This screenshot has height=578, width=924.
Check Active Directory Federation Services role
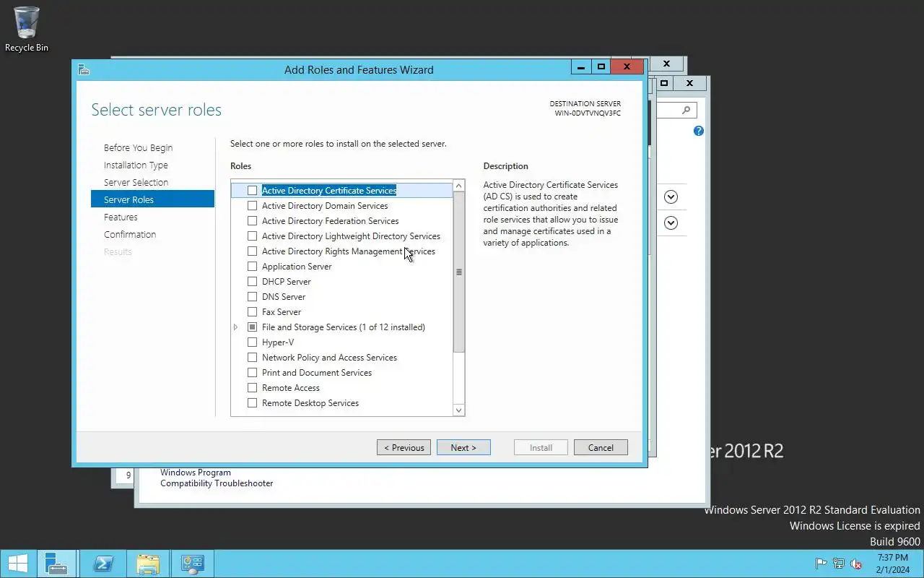tap(252, 221)
